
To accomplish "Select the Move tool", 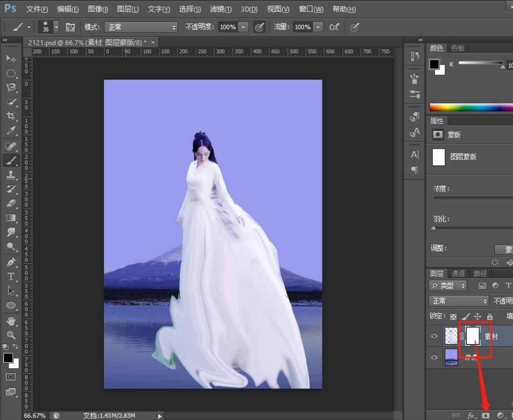I will (11, 58).
